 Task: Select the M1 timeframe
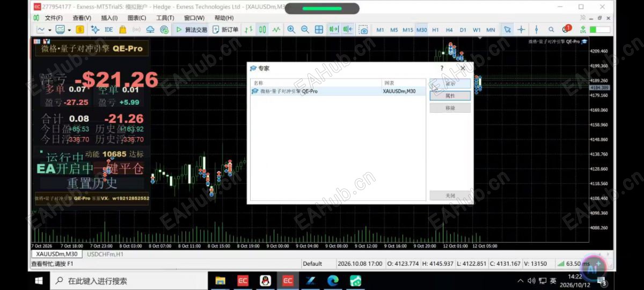[380, 30]
